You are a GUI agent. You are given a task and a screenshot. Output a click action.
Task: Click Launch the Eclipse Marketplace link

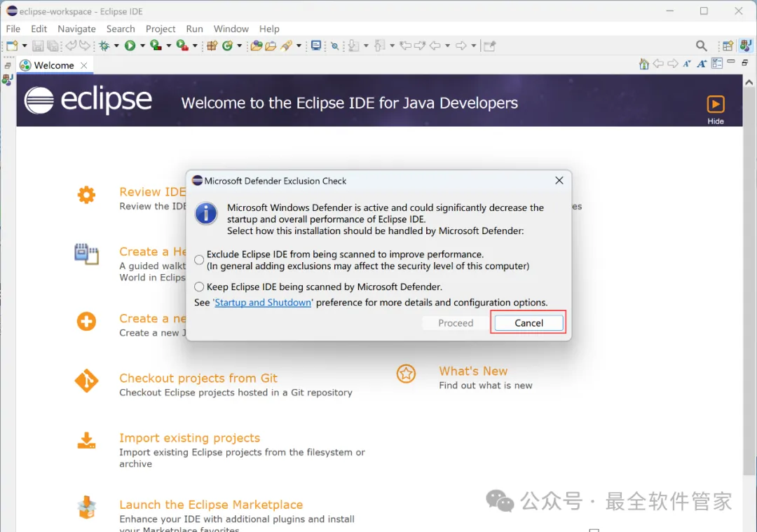coord(211,505)
